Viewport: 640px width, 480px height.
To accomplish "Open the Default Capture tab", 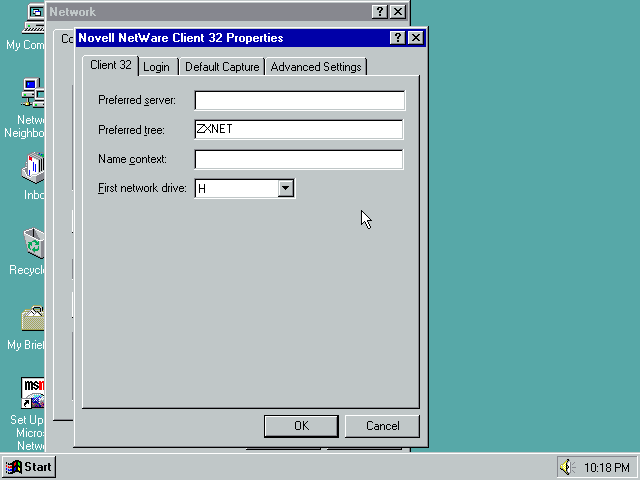I will 222,67.
